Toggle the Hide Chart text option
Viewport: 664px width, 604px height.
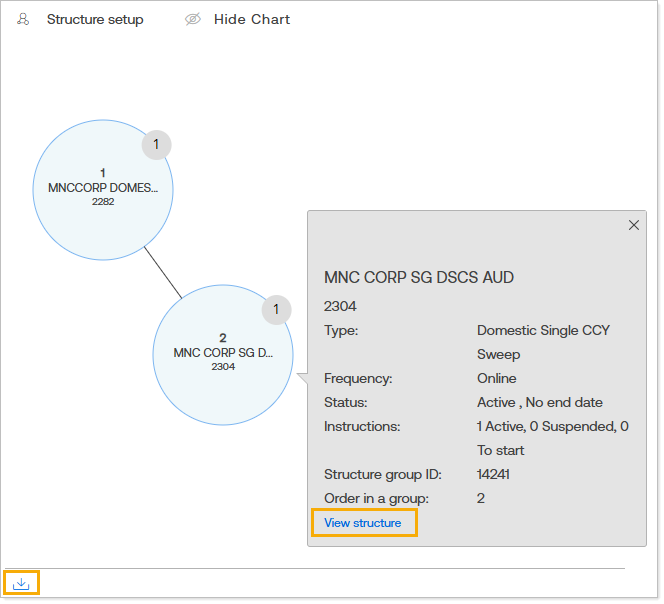point(252,19)
